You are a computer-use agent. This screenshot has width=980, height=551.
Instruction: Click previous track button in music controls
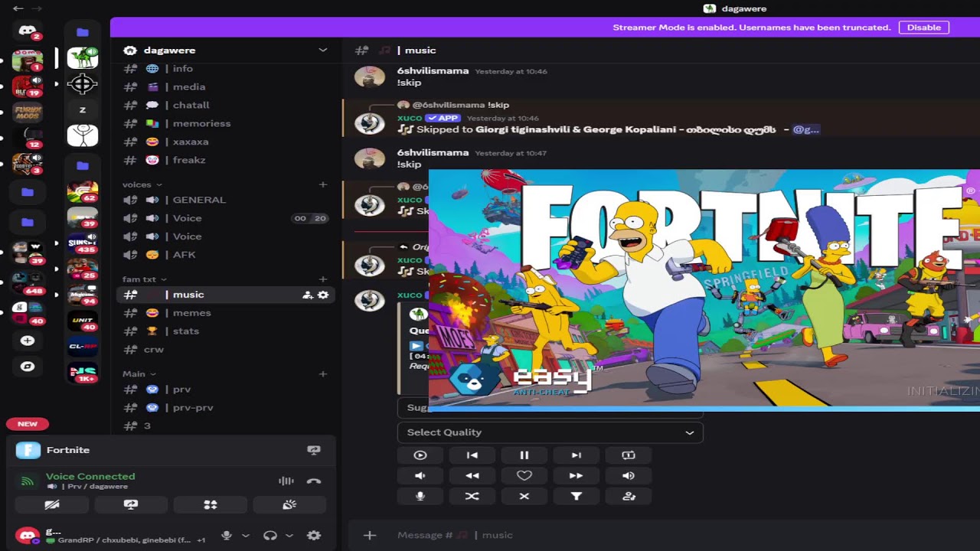(x=472, y=455)
